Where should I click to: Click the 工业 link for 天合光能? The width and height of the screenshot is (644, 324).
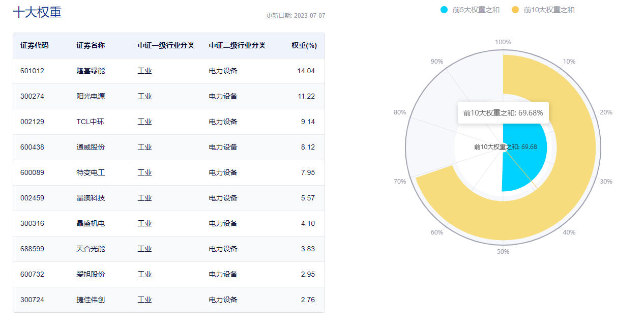[x=145, y=249]
